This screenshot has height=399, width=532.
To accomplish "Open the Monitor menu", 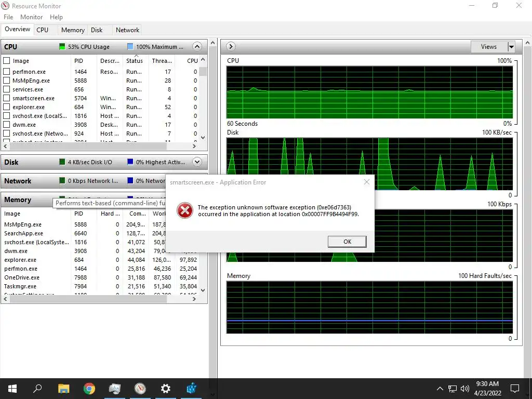I will pyautogui.click(x=31, y=17).
